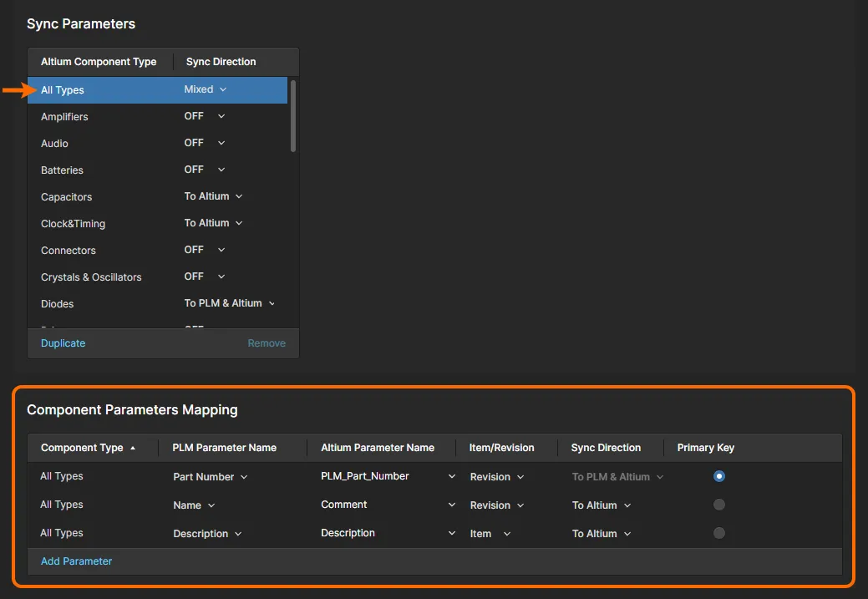Expand Diodes sync direction dropdown
Image resolution: width=868 pixels, height=599 pixels.
point(230,303)
